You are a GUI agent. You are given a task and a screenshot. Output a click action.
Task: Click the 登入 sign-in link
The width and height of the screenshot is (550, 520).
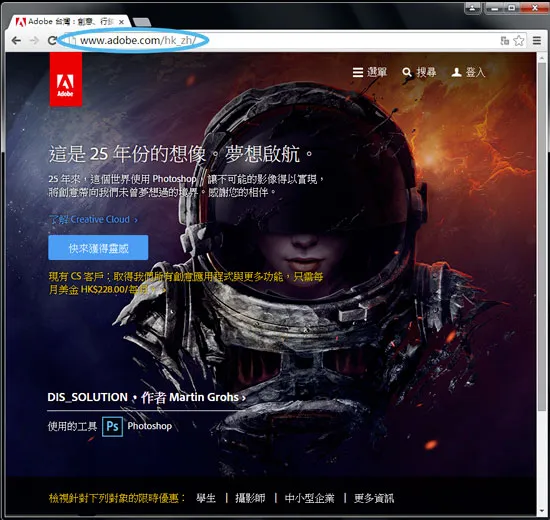(x=468, y=72)
